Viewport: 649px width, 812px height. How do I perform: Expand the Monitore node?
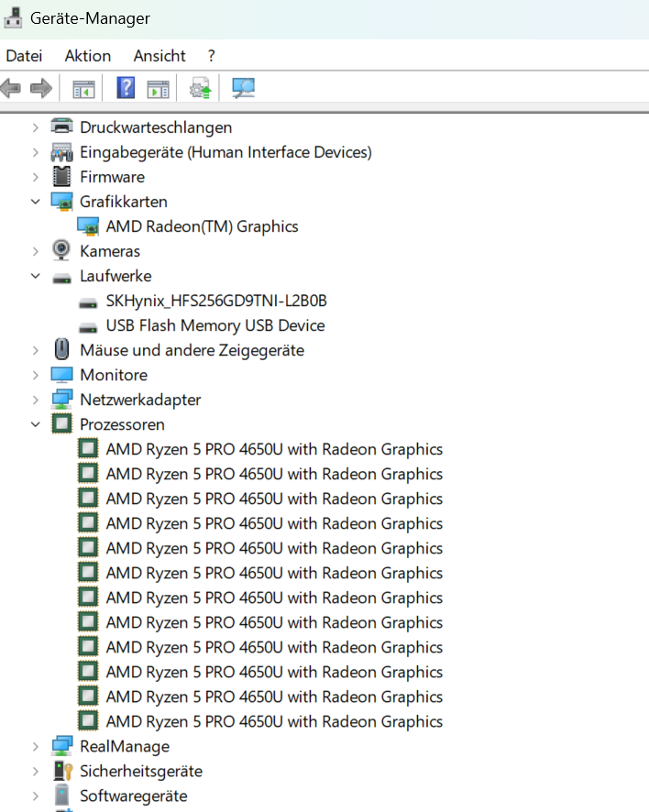(35, 375)
